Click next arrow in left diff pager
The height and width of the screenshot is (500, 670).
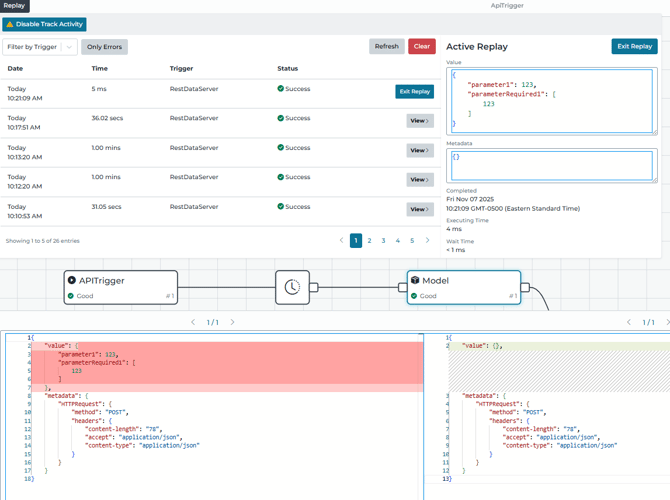point(233,322)
